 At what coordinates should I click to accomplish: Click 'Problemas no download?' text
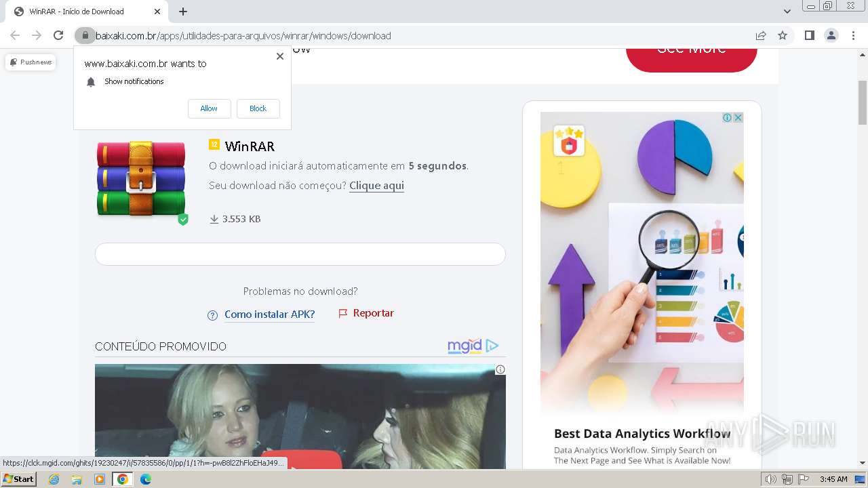300,291
